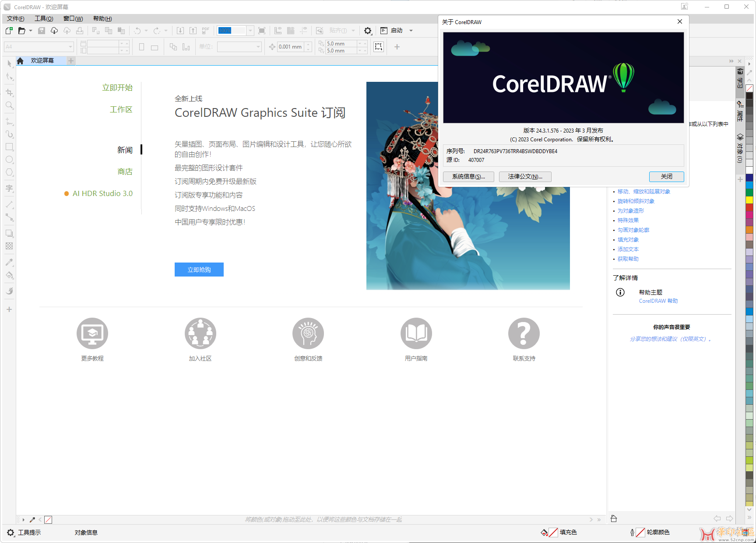756x543 pixels.
Task: Open the 窗口(W) menu
Action: click(73, 18)
